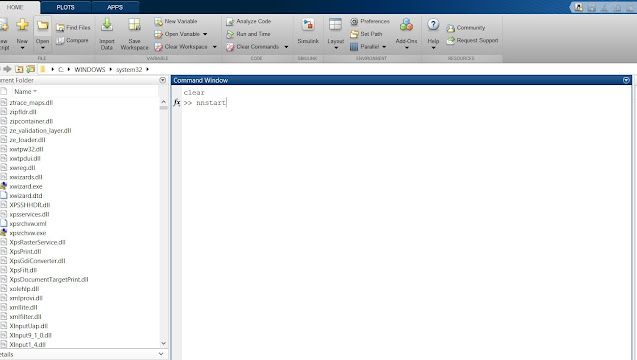Launch the Compare files tool
The image size is (637, 360).
tap(72, 40)
